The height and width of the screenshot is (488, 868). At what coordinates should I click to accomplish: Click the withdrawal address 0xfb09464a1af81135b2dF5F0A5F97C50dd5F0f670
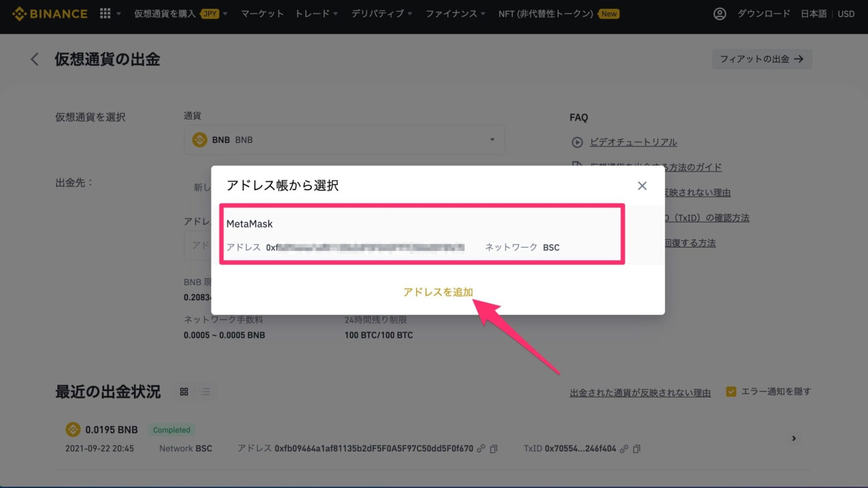pos(374,448)
